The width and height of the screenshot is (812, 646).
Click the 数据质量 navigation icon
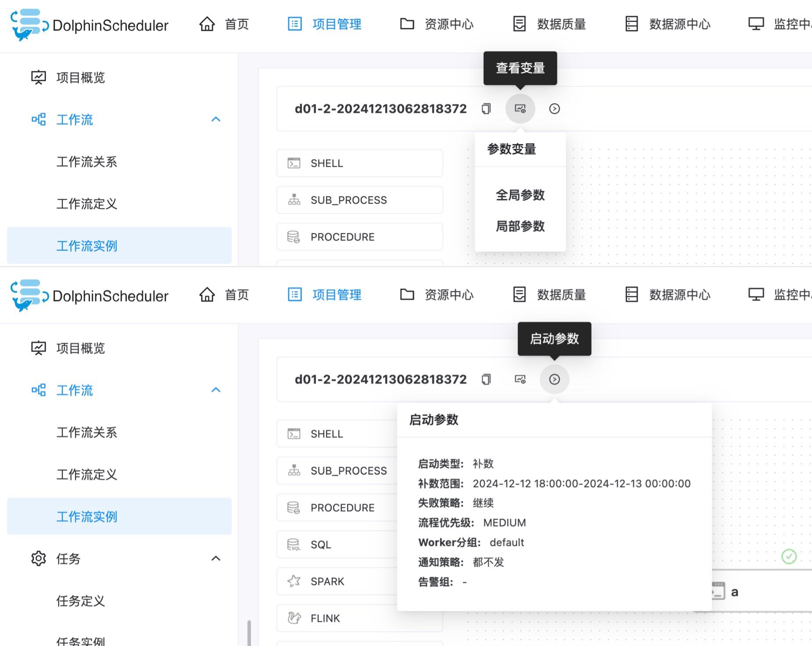click(520, 24)
